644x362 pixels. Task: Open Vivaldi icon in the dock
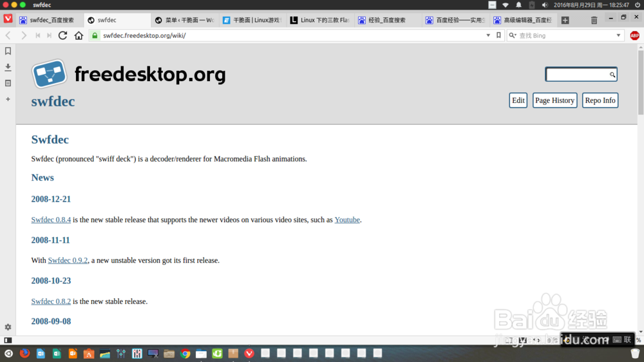(249, 354)
